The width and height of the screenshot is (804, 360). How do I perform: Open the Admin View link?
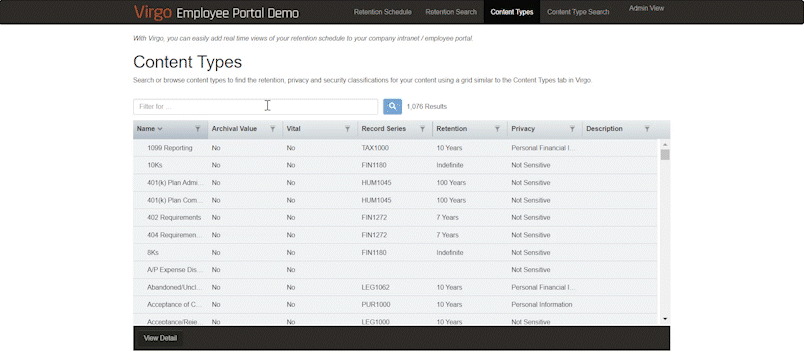[x=646, y=8]
